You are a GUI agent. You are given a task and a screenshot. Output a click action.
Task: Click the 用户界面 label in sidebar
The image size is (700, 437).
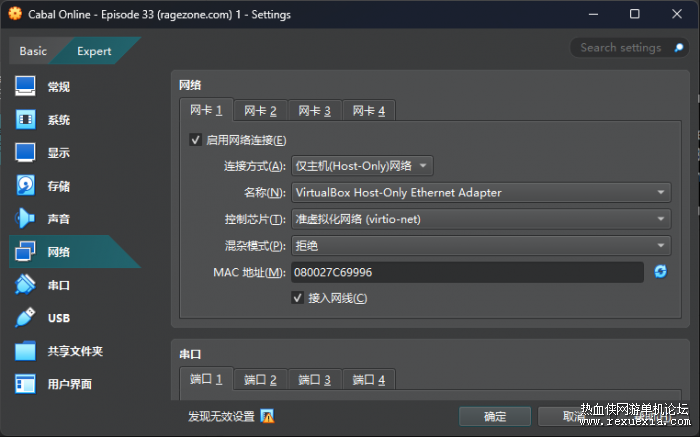coord(70,384)
